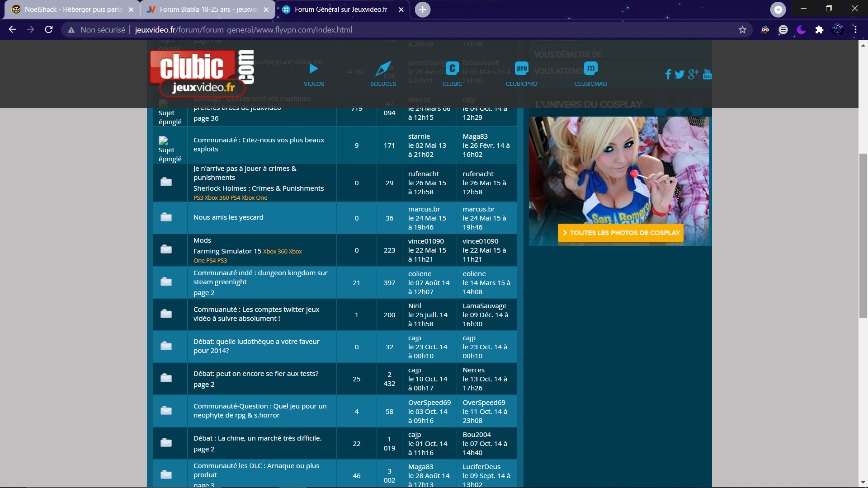Open a new browser tab
This screenshot has width=868, height=488.
[x=423, y=9]
